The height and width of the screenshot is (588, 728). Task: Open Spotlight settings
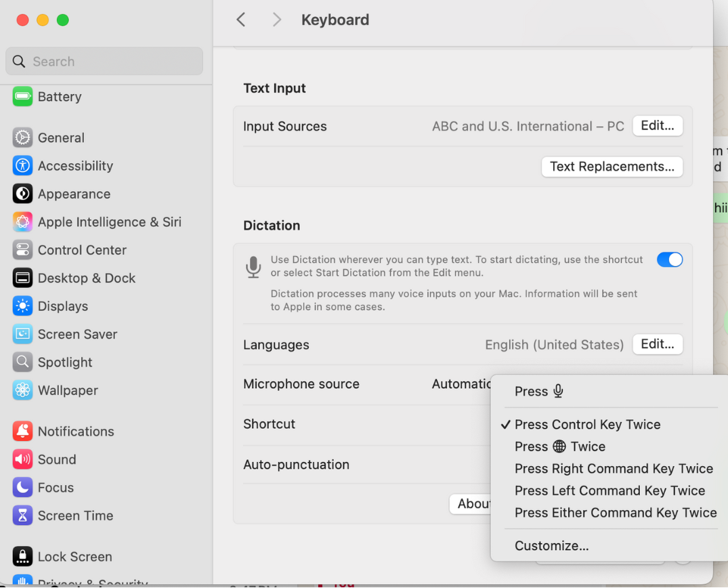click(64, 362)
